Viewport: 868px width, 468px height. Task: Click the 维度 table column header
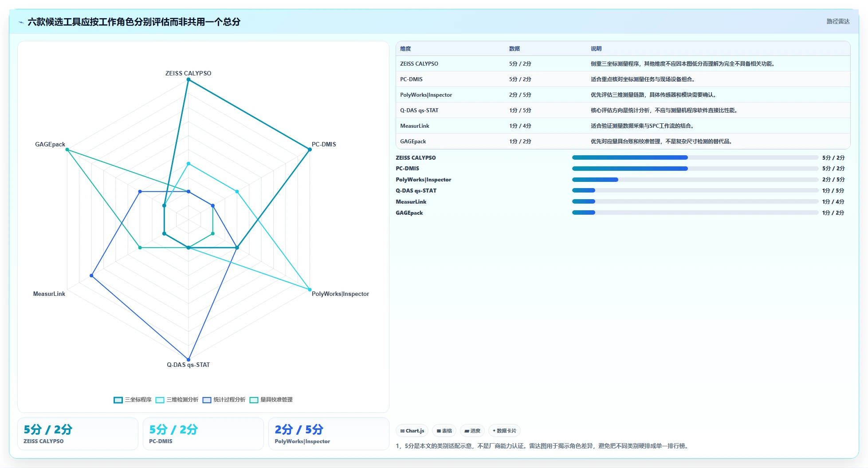point(405,49)
